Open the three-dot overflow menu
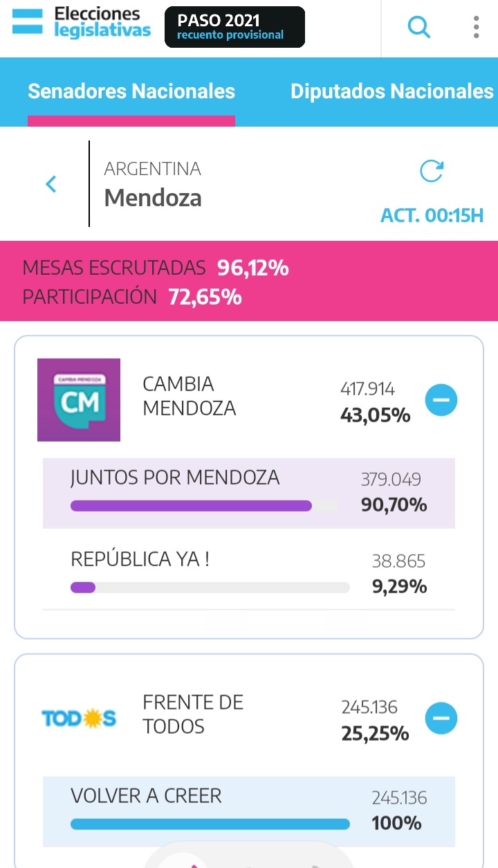This screenshot has height=868, width=498. 477,27
